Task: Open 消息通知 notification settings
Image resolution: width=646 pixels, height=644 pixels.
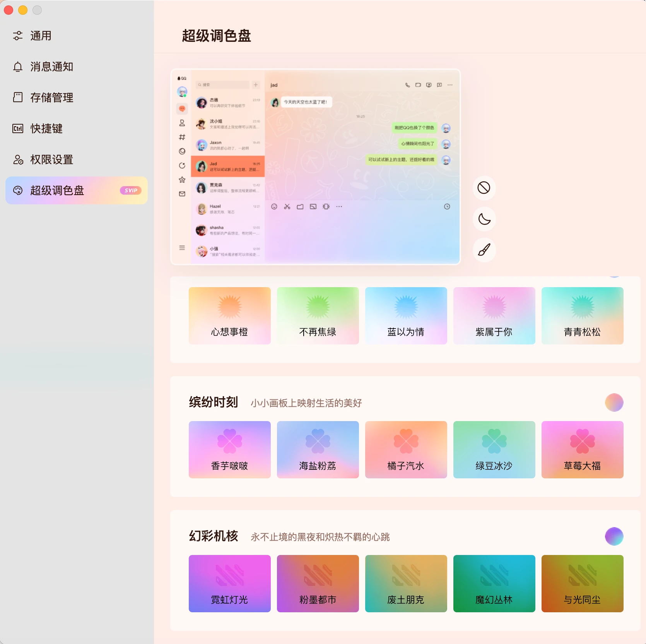Action: (x=51, y=67)
